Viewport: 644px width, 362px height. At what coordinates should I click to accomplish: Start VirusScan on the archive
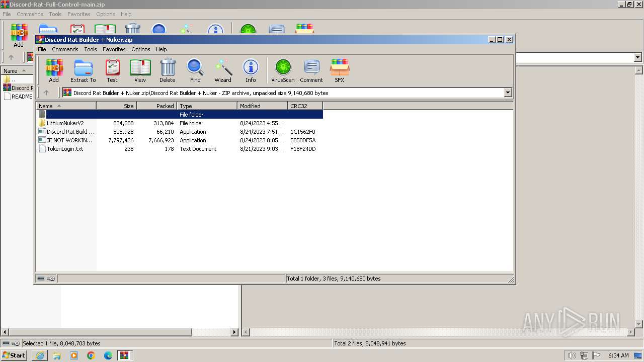283,70
